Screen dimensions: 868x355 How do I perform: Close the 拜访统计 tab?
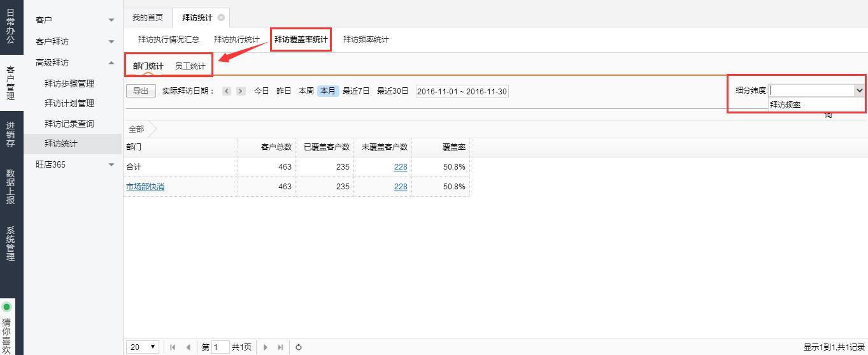[221, 17]
